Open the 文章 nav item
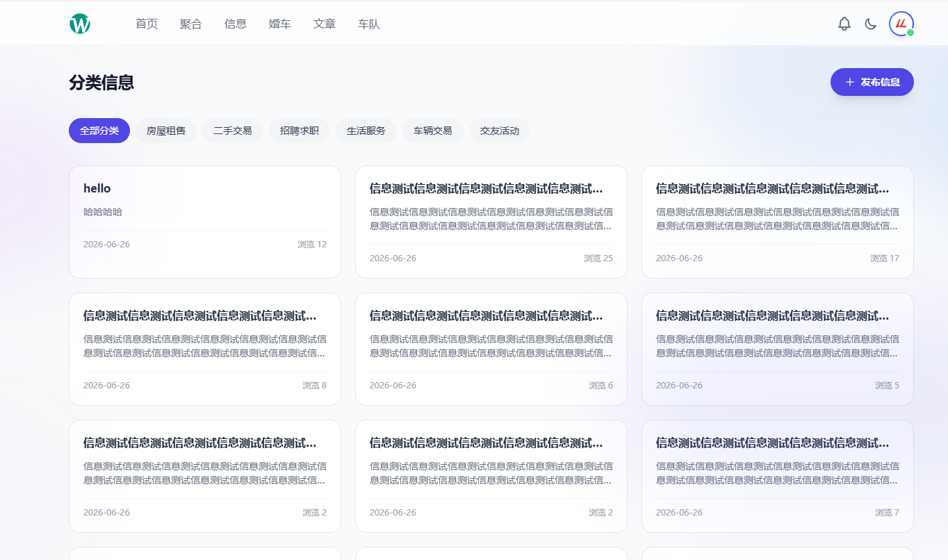 [x=325, y=24]
